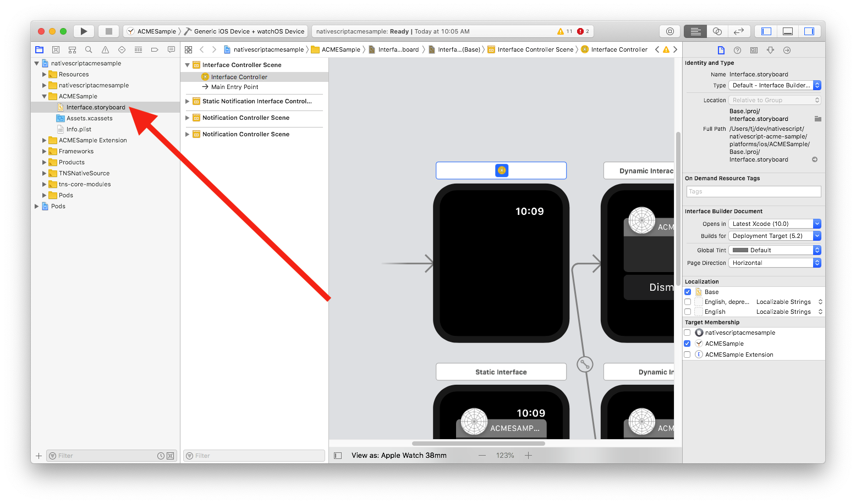
Task: Click the Library button in toolbar
Action: pos(670,31)
